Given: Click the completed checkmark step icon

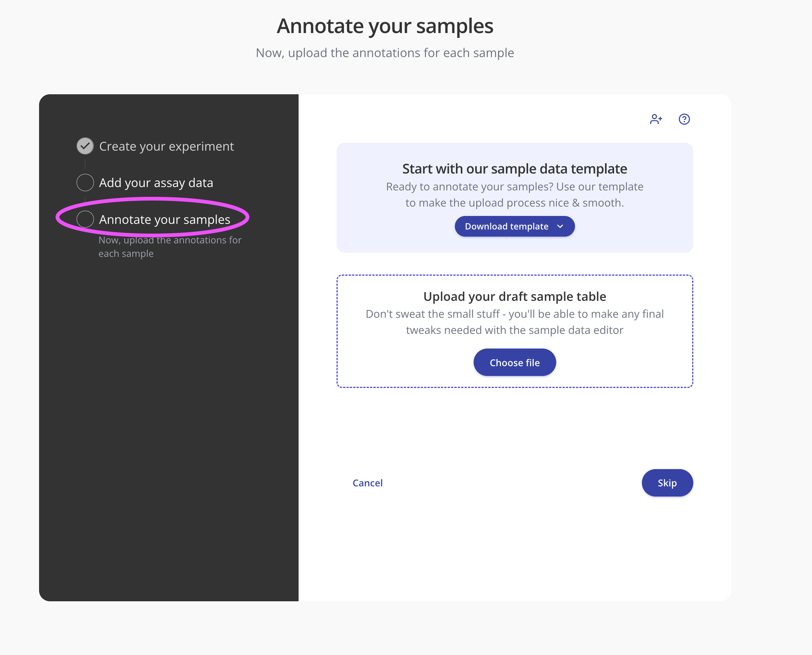Looking at the screenshot, I should point(85,146).
